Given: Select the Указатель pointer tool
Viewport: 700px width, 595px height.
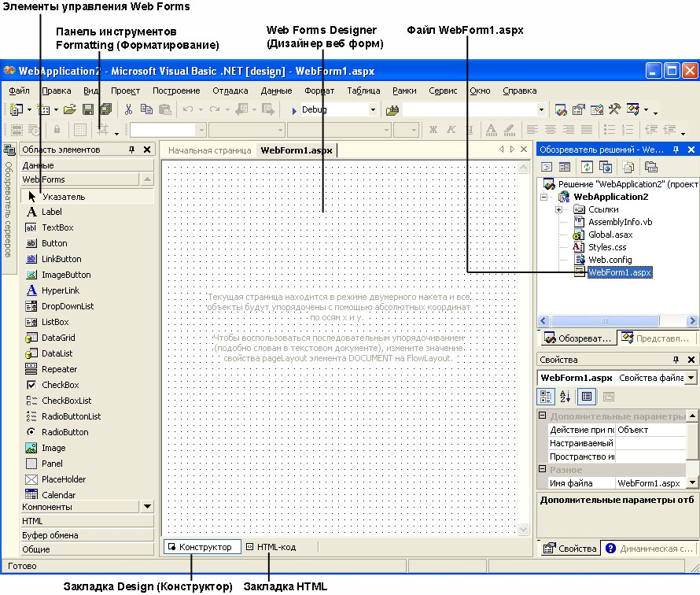Looking at the screenshot, I should pyautogui.click(x=87, y=197).
